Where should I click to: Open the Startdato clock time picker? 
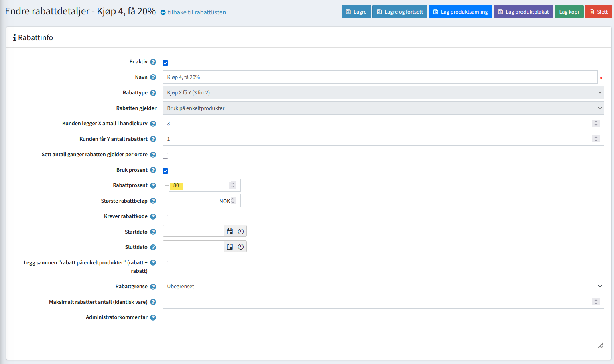(241, 232)
